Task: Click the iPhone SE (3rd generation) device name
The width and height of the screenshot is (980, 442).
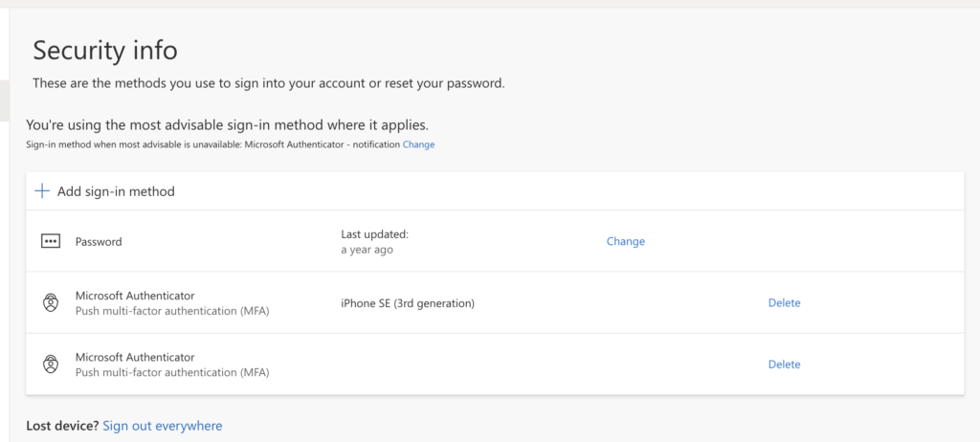Action: 408,304
